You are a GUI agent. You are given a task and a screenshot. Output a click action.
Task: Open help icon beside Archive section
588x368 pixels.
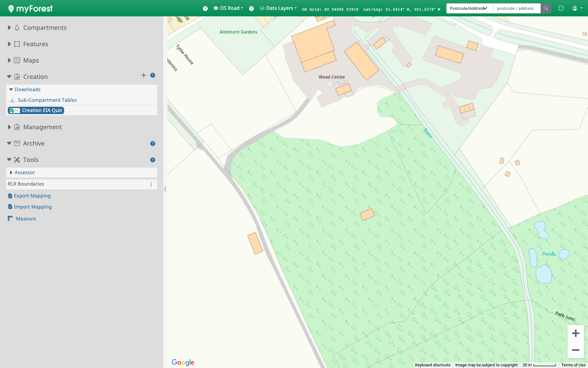153,144
